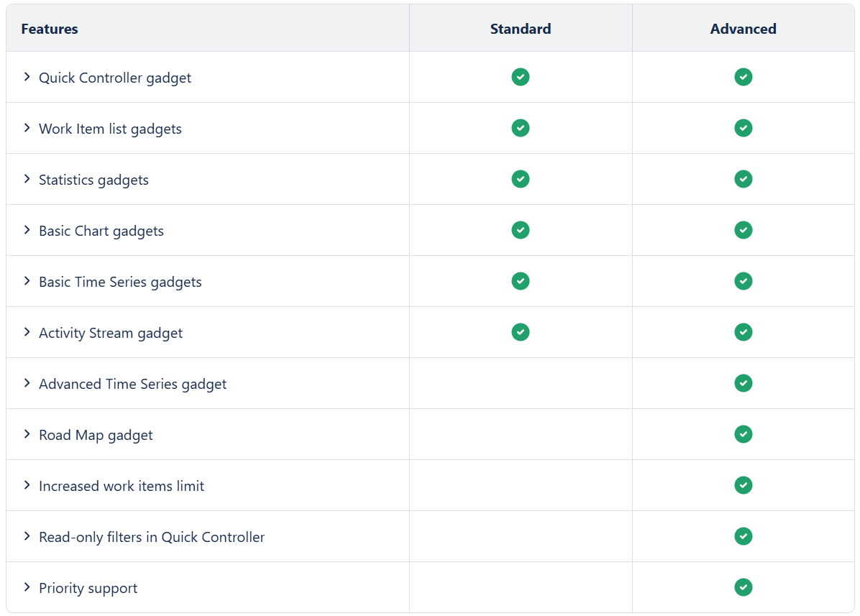This screenshot has height=616, width=860.
Task: Expand the Priority support chevron
Action: (x=27, y=587)
